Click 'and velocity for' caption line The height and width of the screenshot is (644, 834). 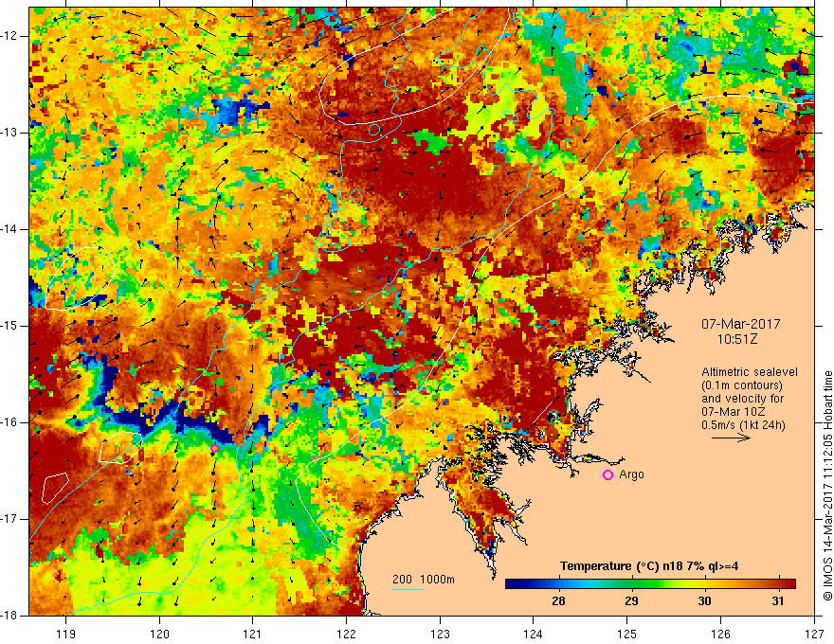tap(742, 399)
